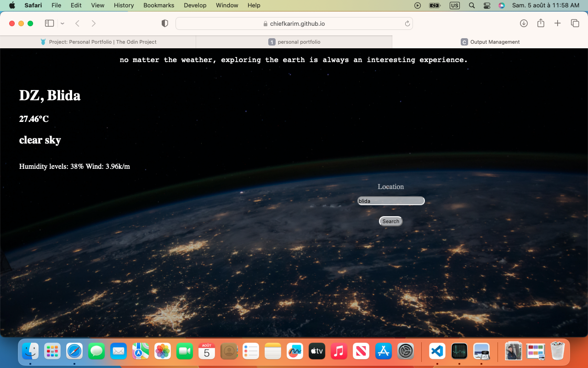Toggle the Safari sidebar
588x368 pixels.
tap(50, 23)
